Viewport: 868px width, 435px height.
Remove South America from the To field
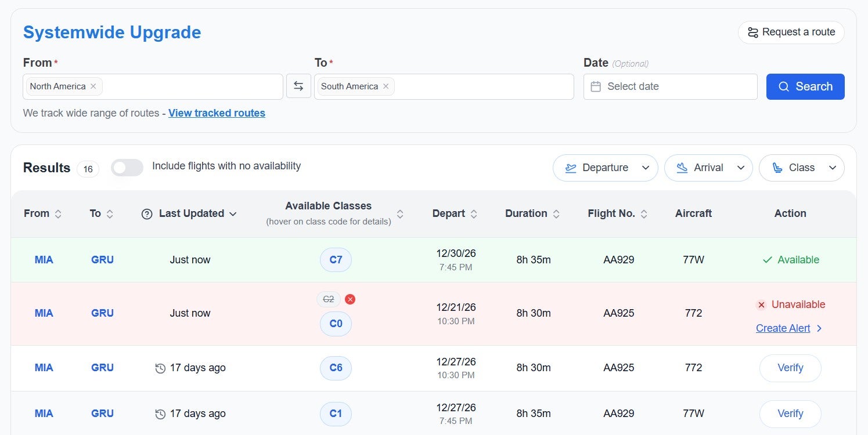coord(386,86)
